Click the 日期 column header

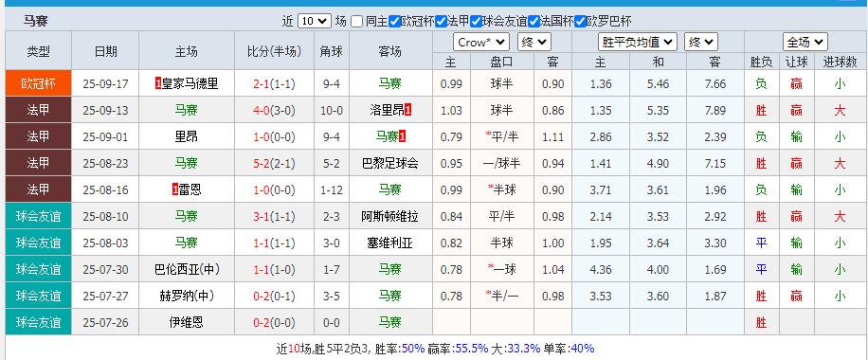pos(105,51)
